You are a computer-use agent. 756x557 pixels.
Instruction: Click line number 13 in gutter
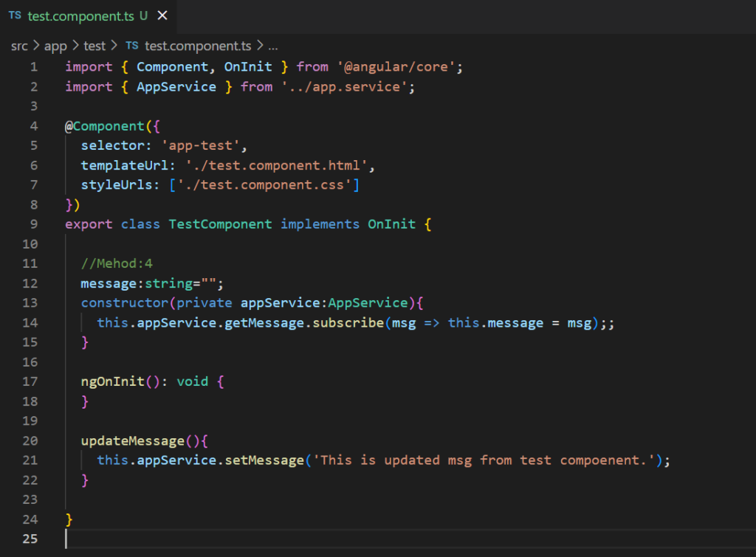coord(30,303)
